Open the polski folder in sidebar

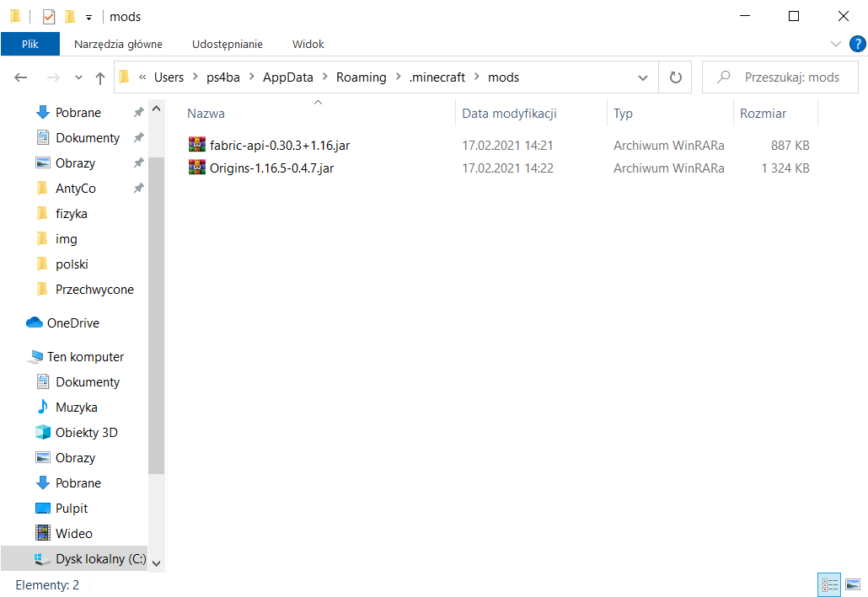[x=72, y=264]
